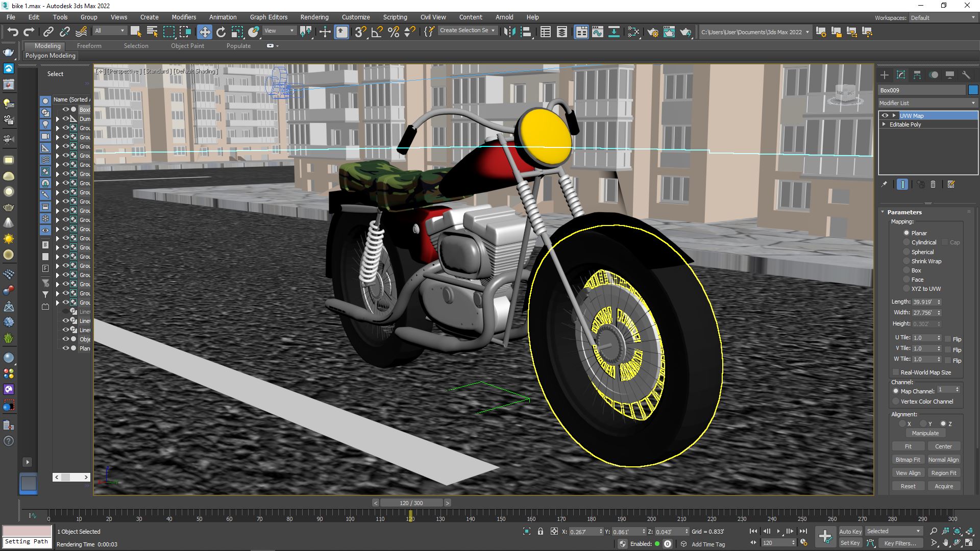Toggle UVW Map modifier visibility eye
The width and height of the screenshot is (980, 551).
click(885, 116)
